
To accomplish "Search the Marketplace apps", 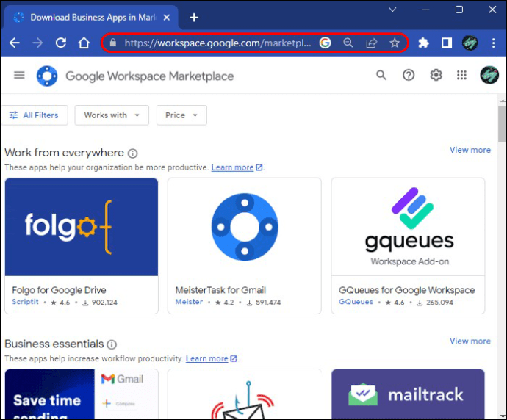I will coord(381,76).
